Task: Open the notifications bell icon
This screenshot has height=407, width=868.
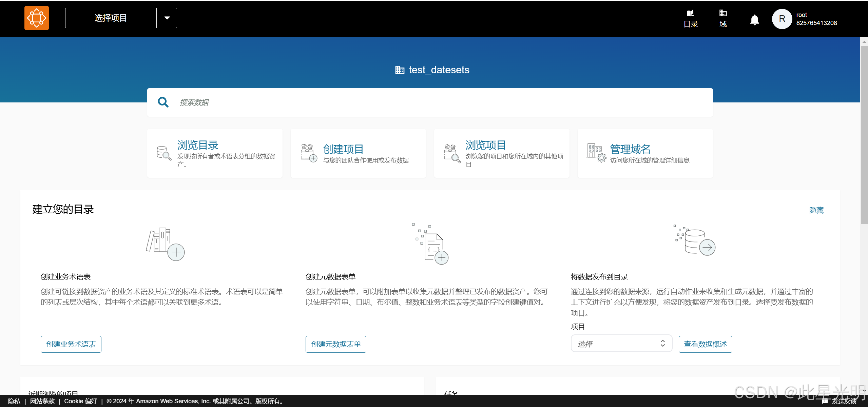Action: (754, 20)
